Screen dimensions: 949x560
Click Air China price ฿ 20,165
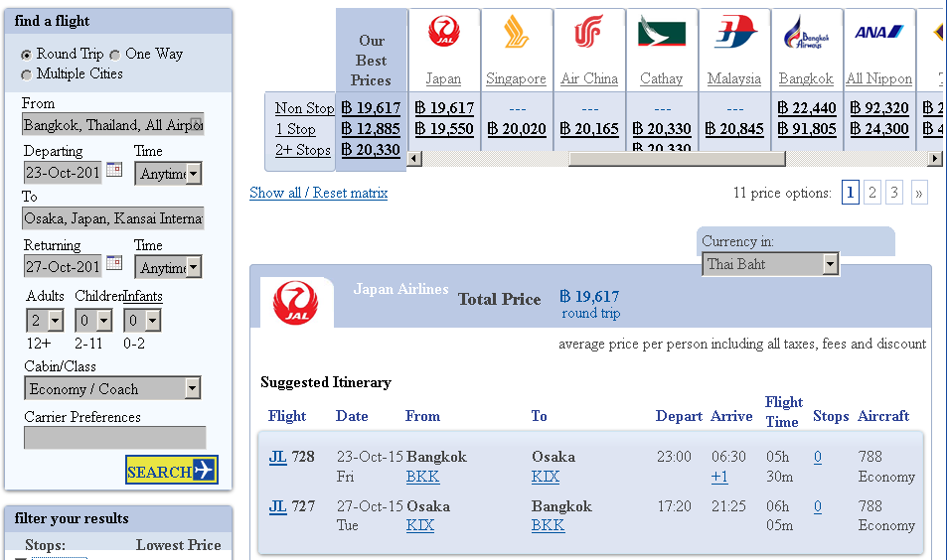(589, 129)
